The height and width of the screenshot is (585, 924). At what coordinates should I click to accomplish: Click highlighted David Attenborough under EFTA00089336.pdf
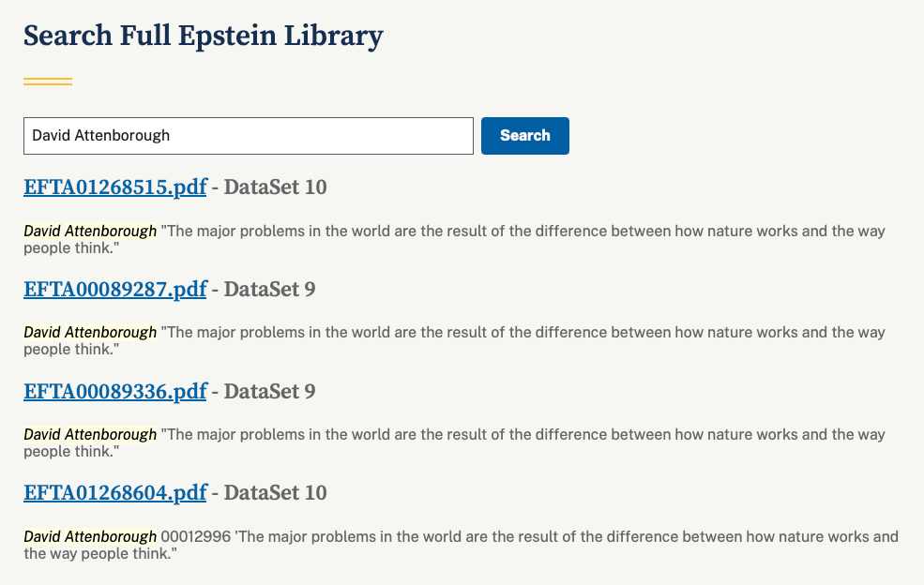pyautogui.click(x=90, y=435)
